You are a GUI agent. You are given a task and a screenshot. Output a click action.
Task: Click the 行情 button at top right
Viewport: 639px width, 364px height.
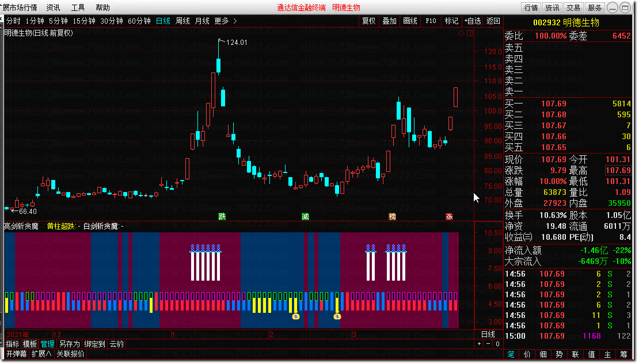[x=531, y=7]
